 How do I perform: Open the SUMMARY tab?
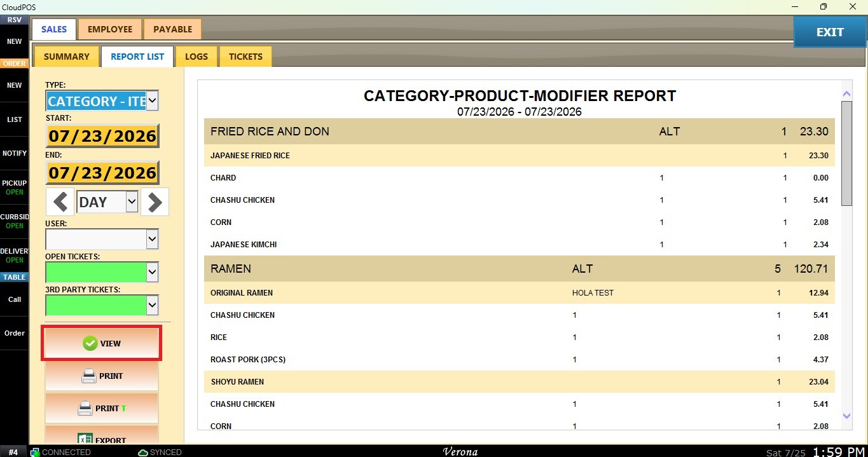coord(67,57)
